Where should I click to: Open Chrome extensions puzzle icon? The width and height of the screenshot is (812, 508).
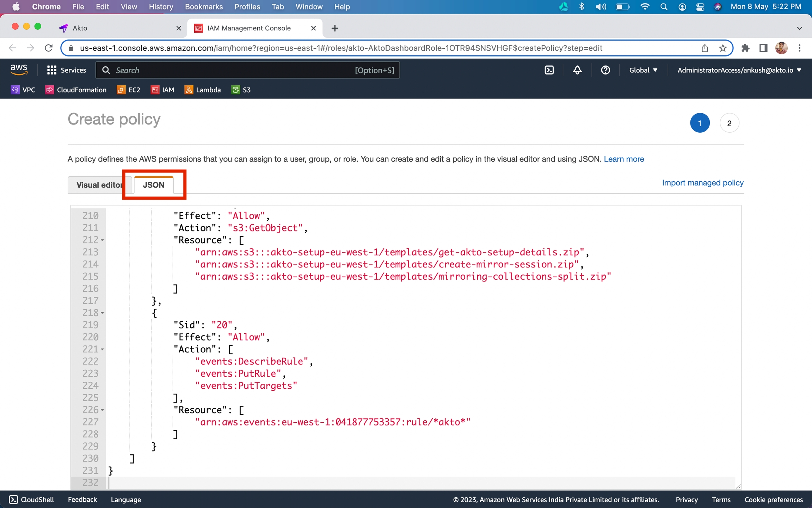pos(745,48)
